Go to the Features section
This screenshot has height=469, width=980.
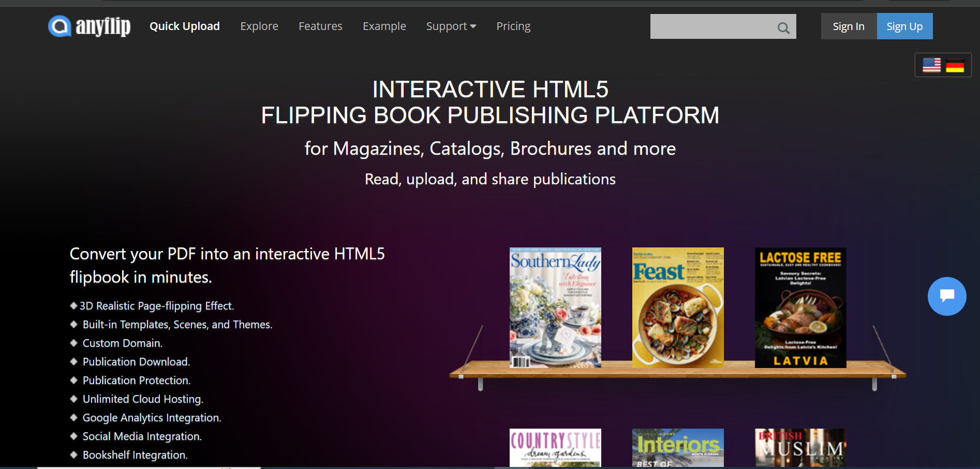point(320,26)
